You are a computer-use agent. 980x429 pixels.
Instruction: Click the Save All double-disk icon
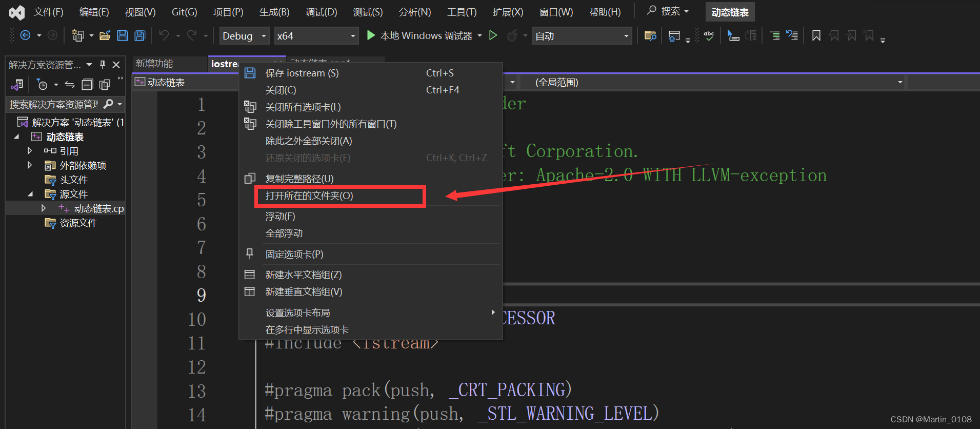pos(139,35)
